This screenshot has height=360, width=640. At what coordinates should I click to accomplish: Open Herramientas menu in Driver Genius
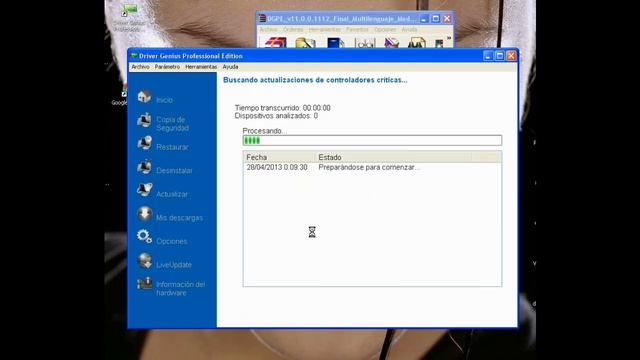click(x=201, y=67)
